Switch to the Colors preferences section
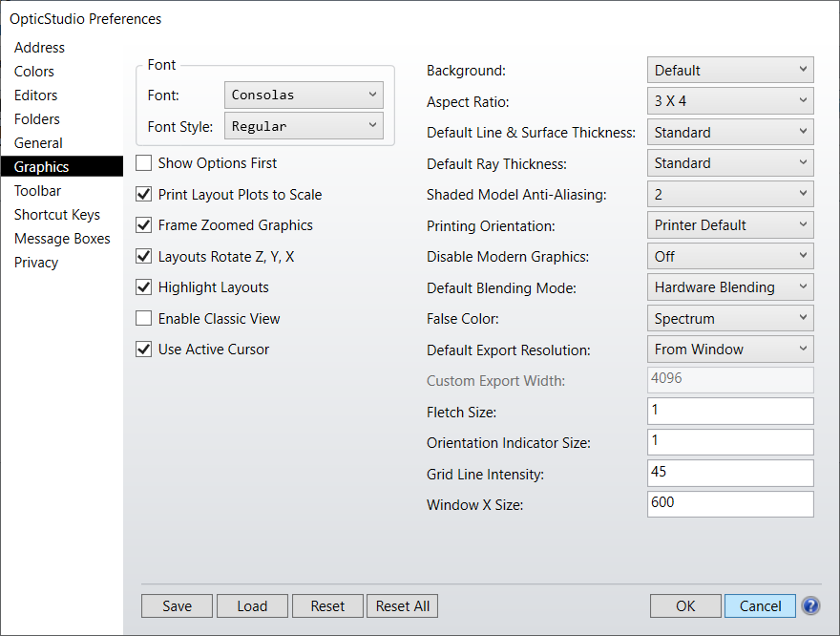 [34, 72]
